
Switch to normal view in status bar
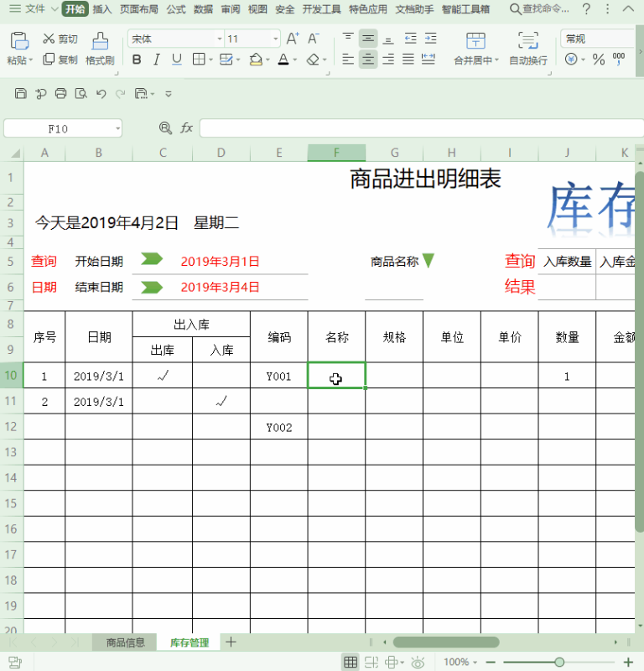click(351, 662)
